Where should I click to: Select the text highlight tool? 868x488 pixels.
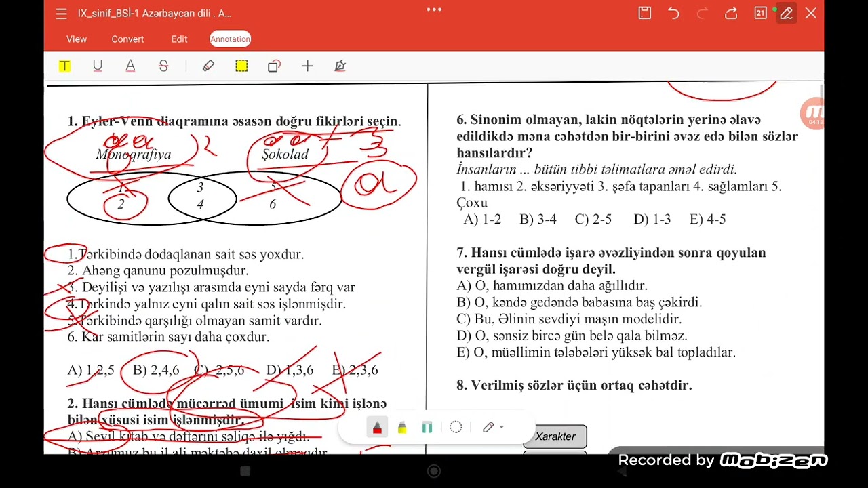64,66
